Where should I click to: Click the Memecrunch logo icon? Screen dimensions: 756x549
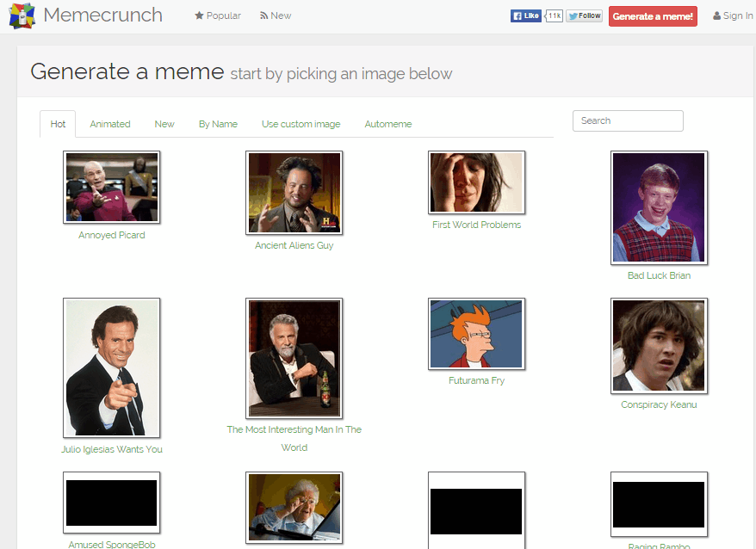coord(22,15)
